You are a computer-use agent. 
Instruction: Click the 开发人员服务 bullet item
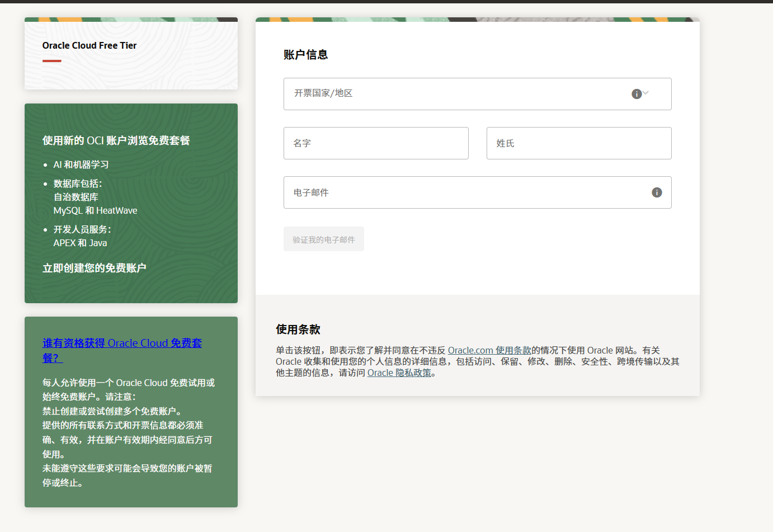click(x=82, y=229)
